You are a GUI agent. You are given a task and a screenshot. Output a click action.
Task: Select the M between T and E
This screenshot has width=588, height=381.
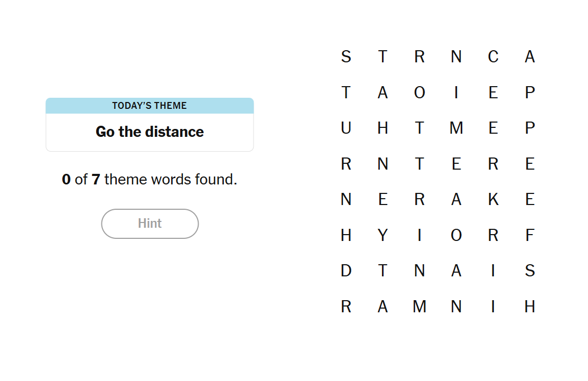[456, 128]
